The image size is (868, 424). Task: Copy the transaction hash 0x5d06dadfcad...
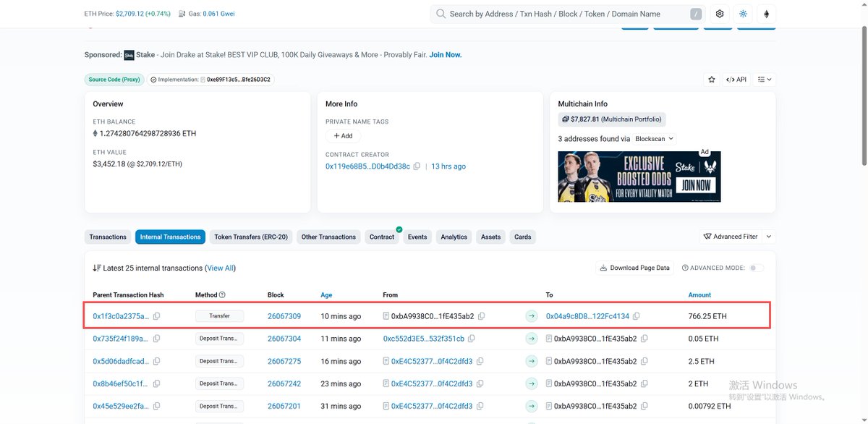point(156,361)
